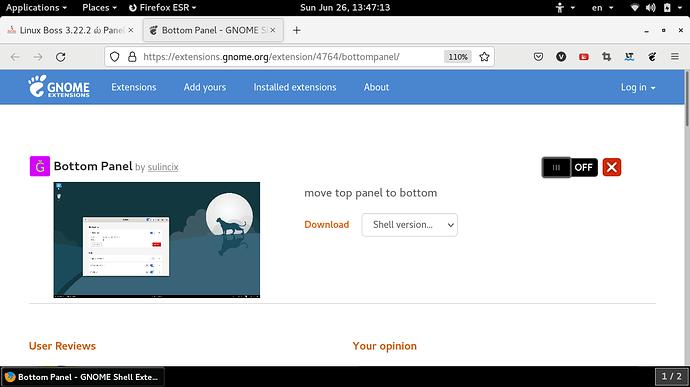Open the round V extension toolbar icon
This screenshot has height=387, width=690.
561,57
